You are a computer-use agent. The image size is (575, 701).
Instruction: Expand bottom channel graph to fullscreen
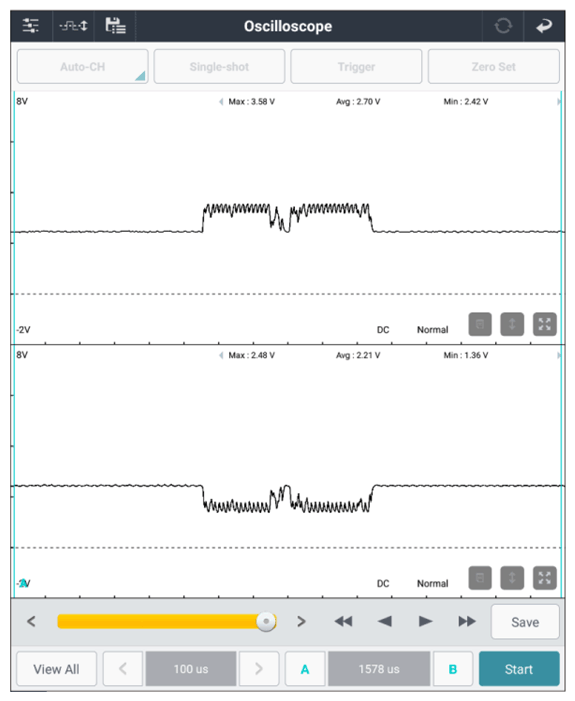(545, 578)
